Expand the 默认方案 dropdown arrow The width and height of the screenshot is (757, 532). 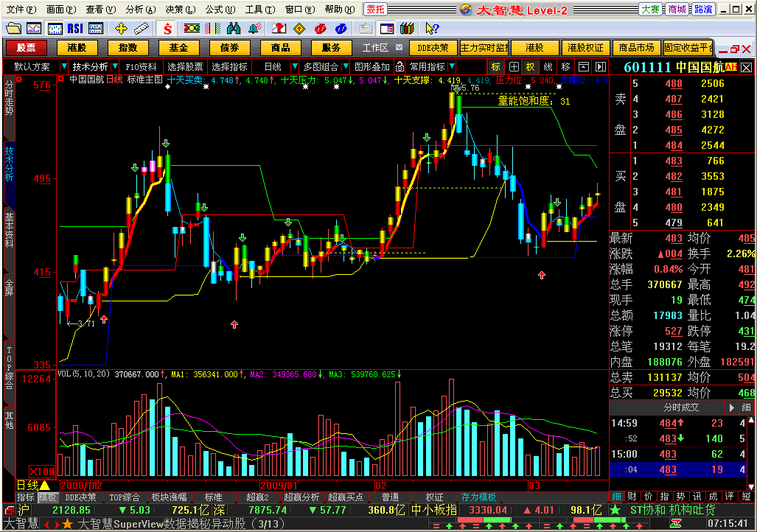coord(63,66)
